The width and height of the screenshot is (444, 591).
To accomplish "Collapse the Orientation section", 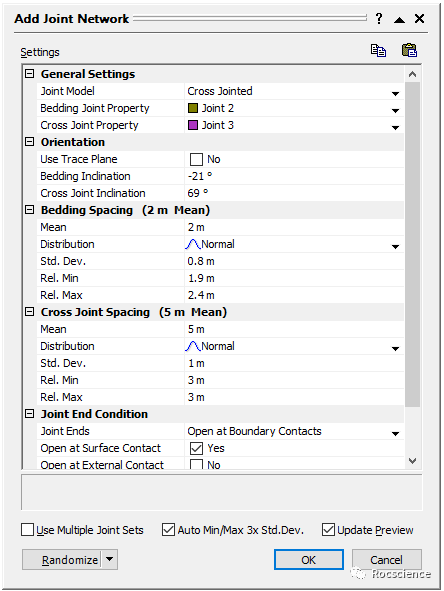I will [x=29, y=142].
